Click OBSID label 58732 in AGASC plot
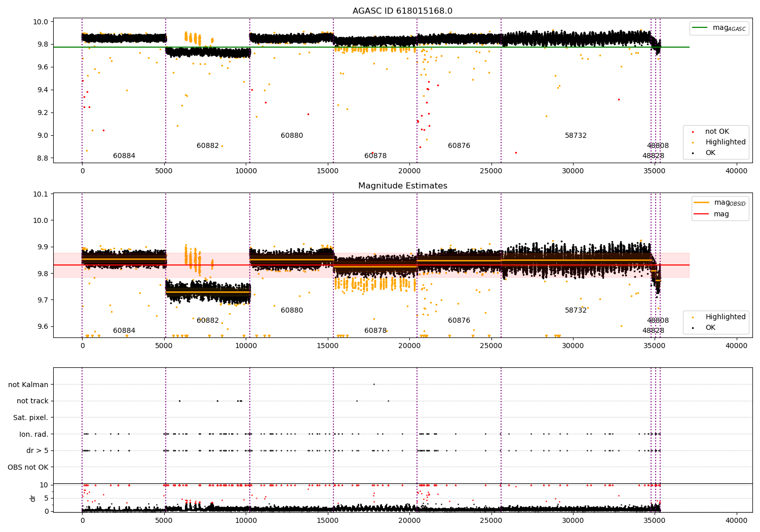The image size is (760, 532). pyautogui.click(x=576, y=136)
